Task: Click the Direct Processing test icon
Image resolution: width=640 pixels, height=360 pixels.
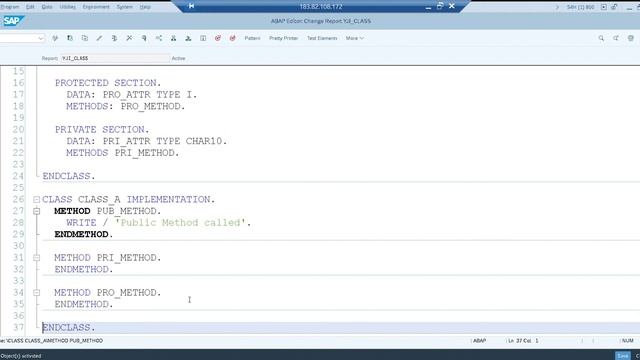Action: [144, 38]
